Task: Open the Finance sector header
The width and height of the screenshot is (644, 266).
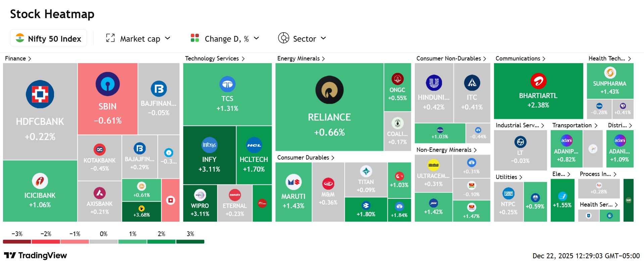Action: (x=18, y=58)
